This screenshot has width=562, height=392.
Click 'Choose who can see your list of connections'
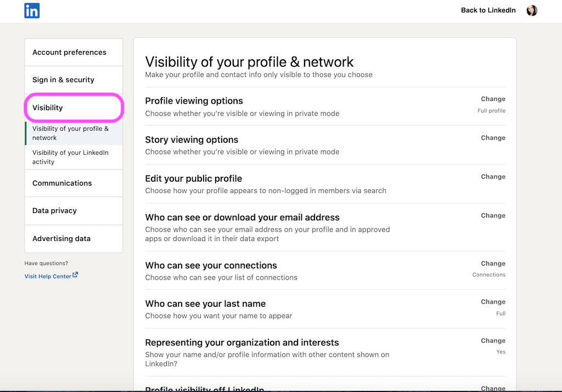coord(221,278)
